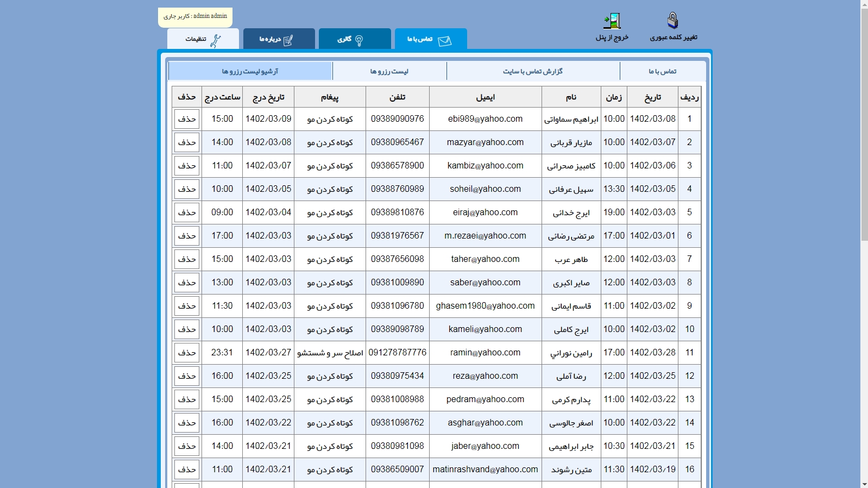
Task: Click the light bulb icon on Gallery tab
Action: [359, 41]
